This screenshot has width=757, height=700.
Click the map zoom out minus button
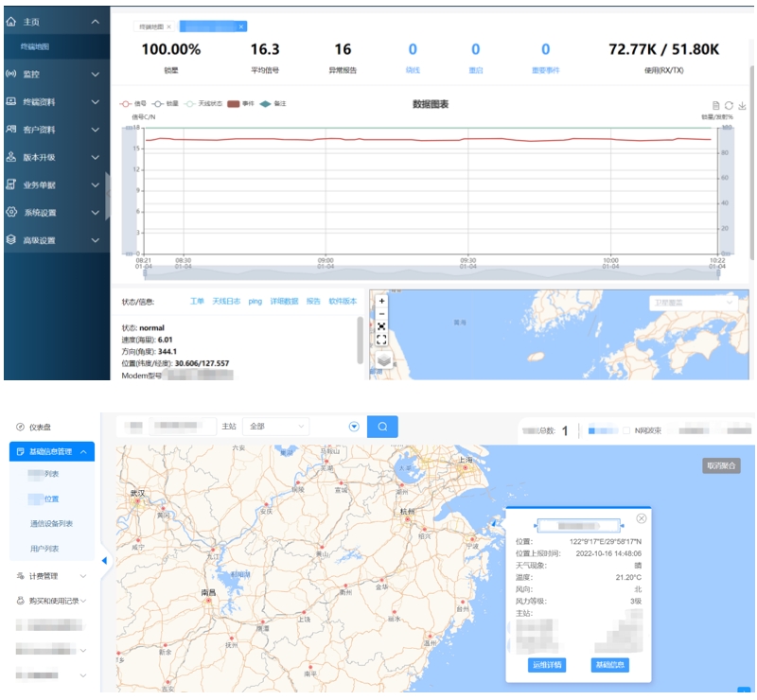pos(381,313)
